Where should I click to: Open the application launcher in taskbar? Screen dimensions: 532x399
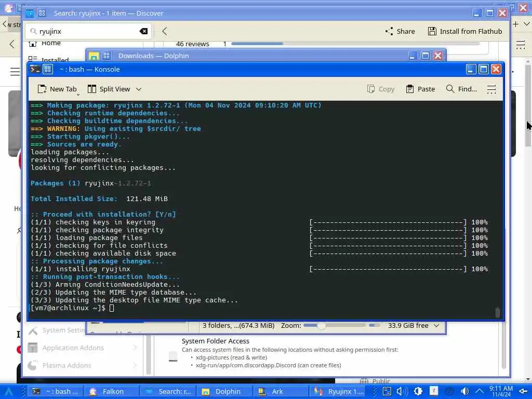pyautogui.click(x=8, y=392)
